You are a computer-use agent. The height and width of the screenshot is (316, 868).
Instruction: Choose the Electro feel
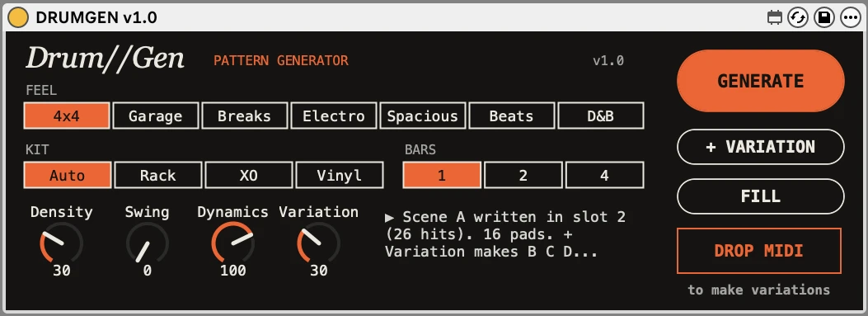pos(333,116)
